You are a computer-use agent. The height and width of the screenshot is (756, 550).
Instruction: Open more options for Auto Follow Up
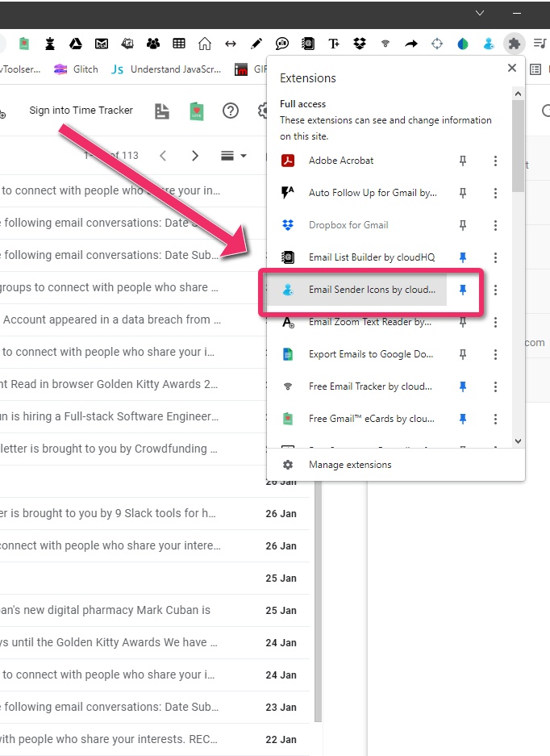(495, 194)
